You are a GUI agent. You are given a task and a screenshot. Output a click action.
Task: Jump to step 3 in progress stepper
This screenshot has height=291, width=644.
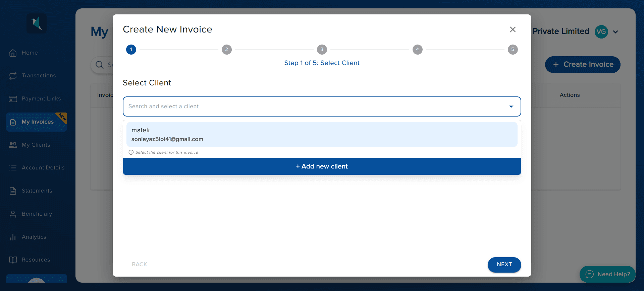coord(322,50)
